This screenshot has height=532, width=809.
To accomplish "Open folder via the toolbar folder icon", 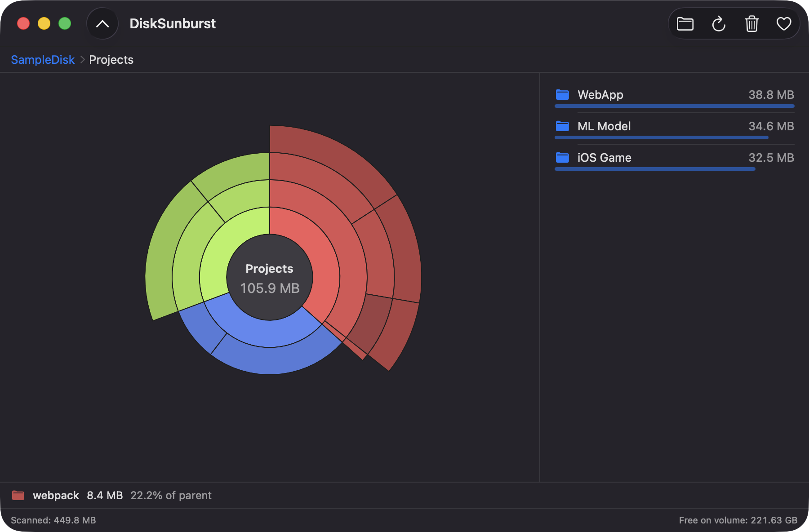I will pos(685,24).
